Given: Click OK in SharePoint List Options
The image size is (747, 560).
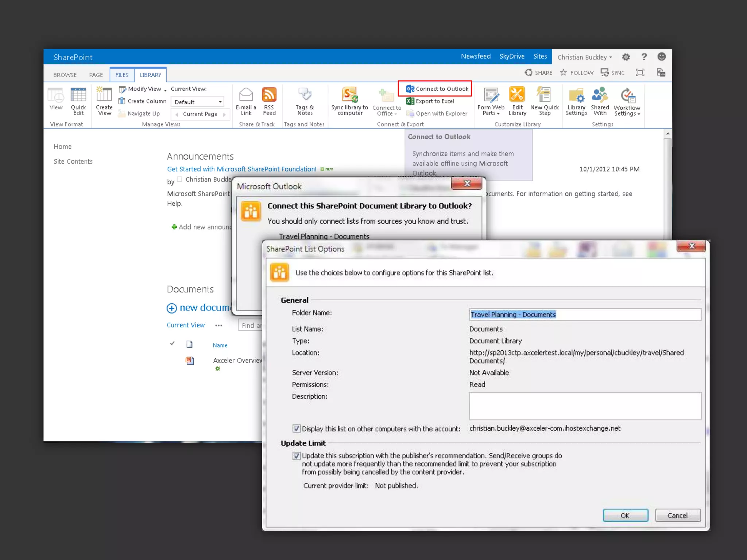Looking at the screenshot, I should [x=625, y=516].
